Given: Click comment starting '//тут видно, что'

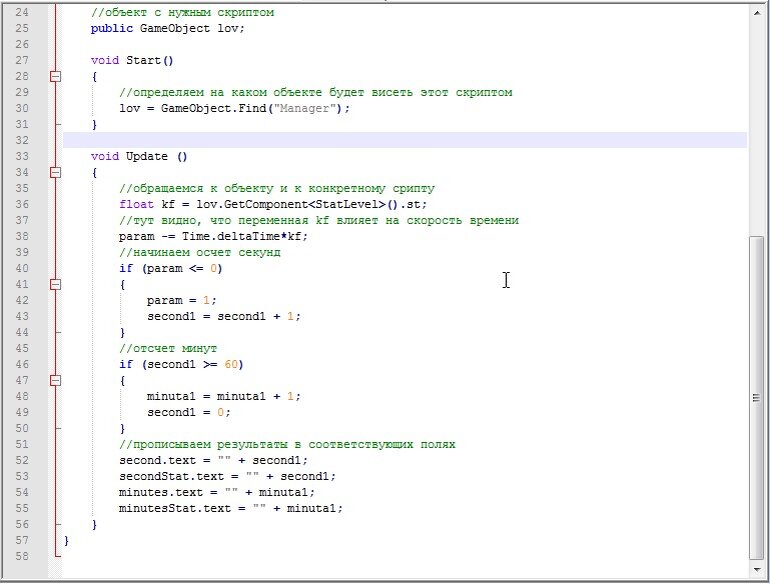Looking at the screenshot, I should coord(319,221).
